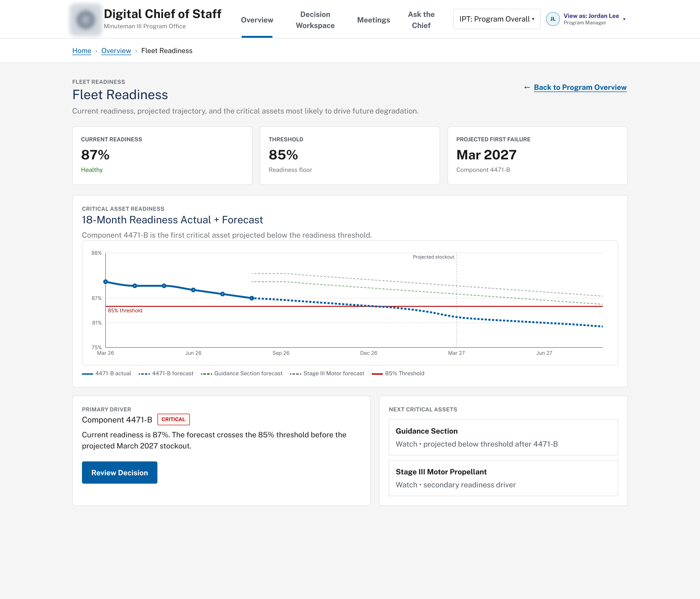Screen dimensions: 700x599
Task: Click the Mar 2027 projected first failure value
Action: (x=486, y=155)
